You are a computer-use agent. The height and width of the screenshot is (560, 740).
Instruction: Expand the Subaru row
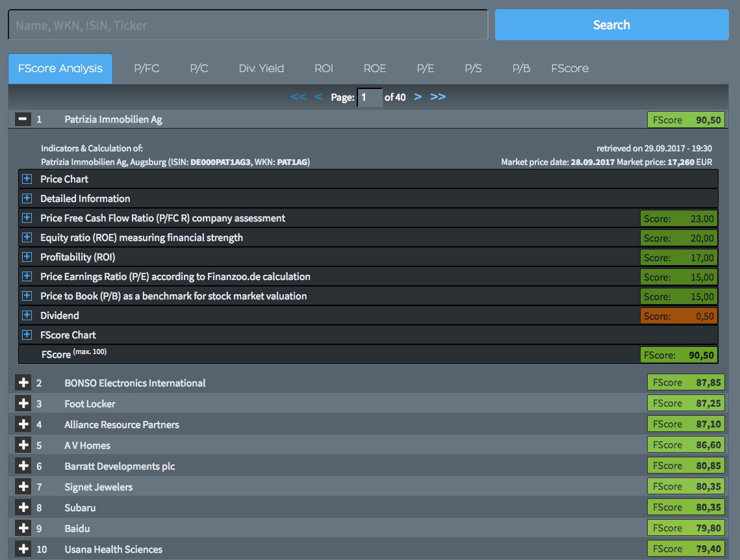(23, 507)
